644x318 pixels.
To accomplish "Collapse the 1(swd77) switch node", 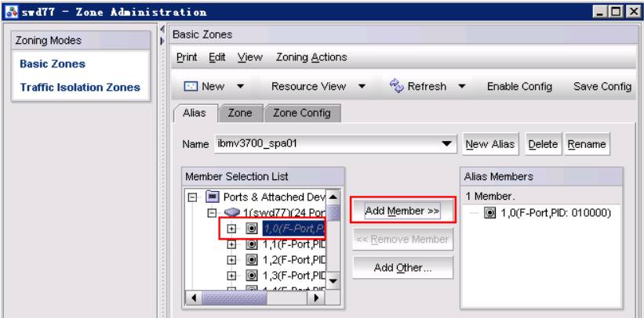I will pyautogui.click(x=212, y=213).
